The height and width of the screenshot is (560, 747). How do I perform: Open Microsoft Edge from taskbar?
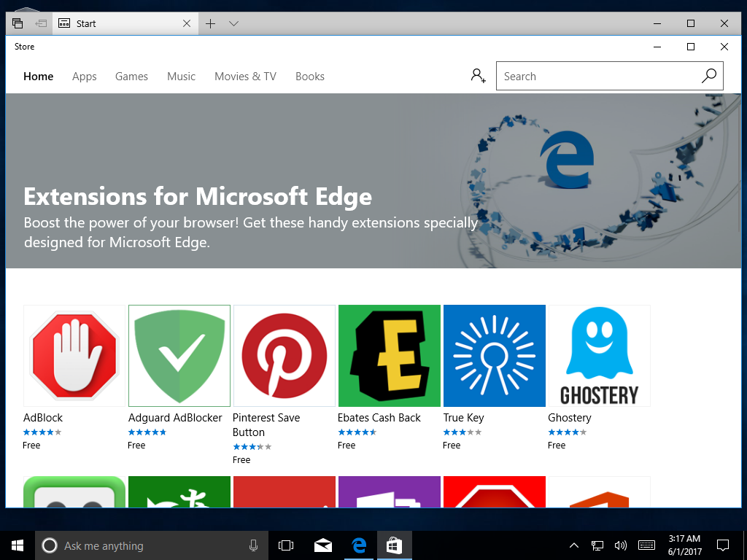tap(359, 545)
